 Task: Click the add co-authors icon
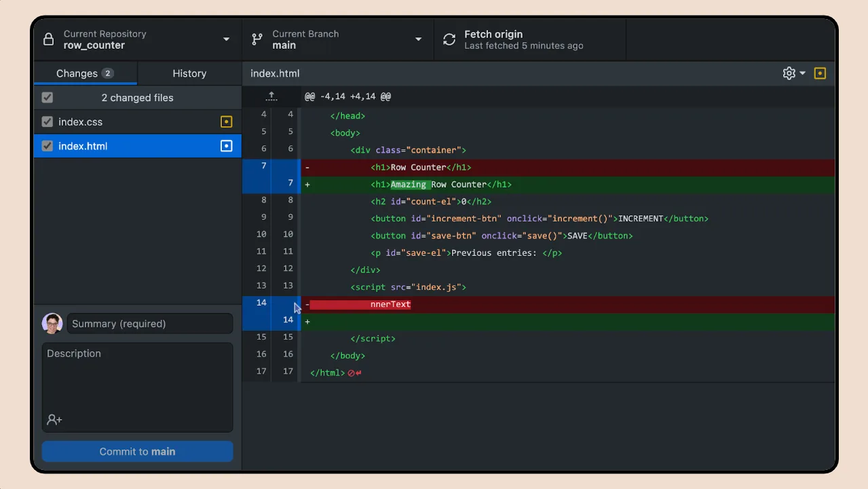pos(54,420)
